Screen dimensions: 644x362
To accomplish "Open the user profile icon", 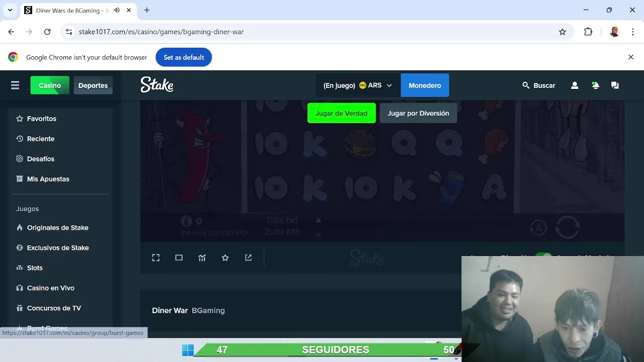I will tap(575, 85).
